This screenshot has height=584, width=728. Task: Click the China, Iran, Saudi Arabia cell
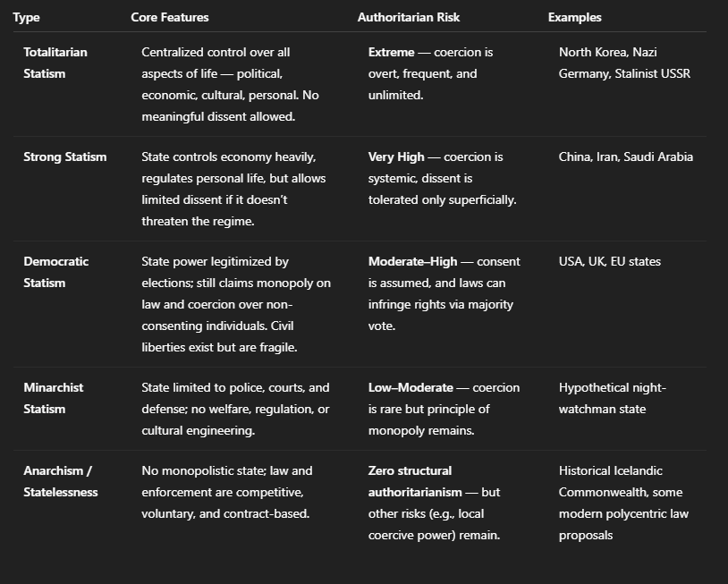point(625,157)
